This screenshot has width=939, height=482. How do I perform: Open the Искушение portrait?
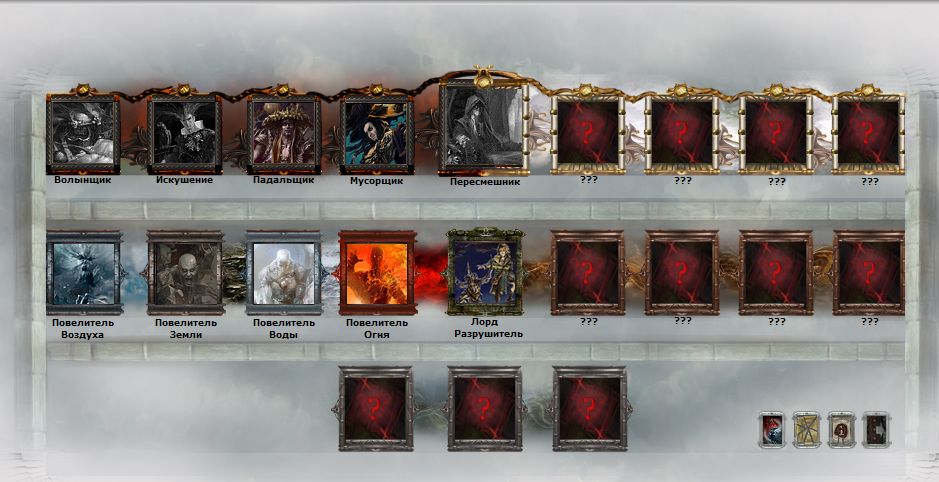click(184, 134)
